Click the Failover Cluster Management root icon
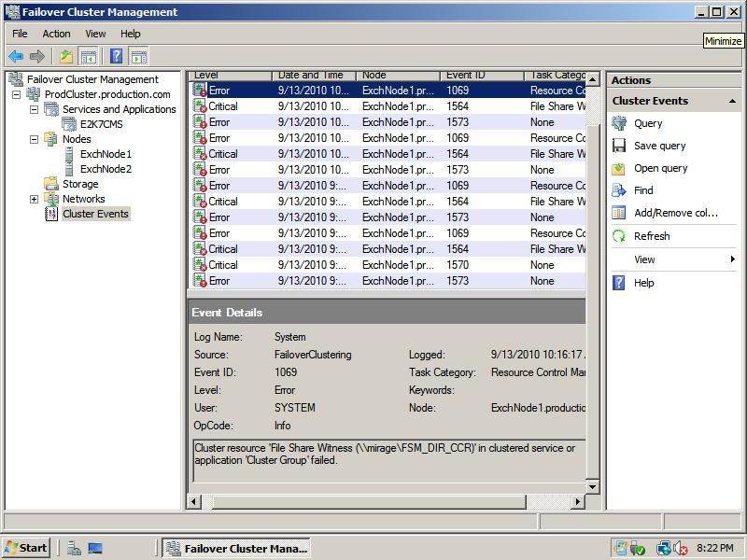This screenshot has width=747, height=560. [16, 79]
